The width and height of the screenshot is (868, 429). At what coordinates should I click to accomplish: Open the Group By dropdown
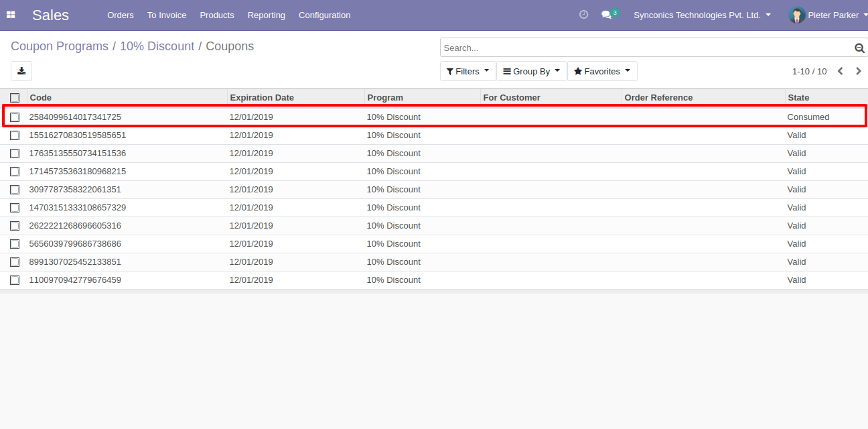tap(531, 71)
